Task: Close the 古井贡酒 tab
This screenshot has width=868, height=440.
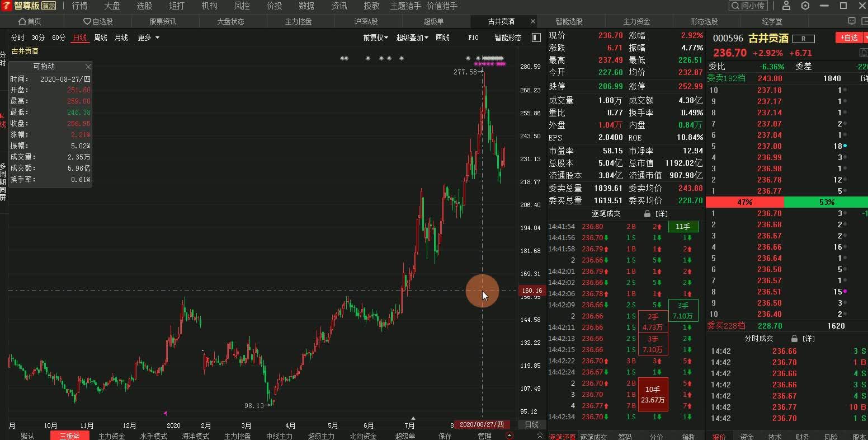Action: pos(532,21)
